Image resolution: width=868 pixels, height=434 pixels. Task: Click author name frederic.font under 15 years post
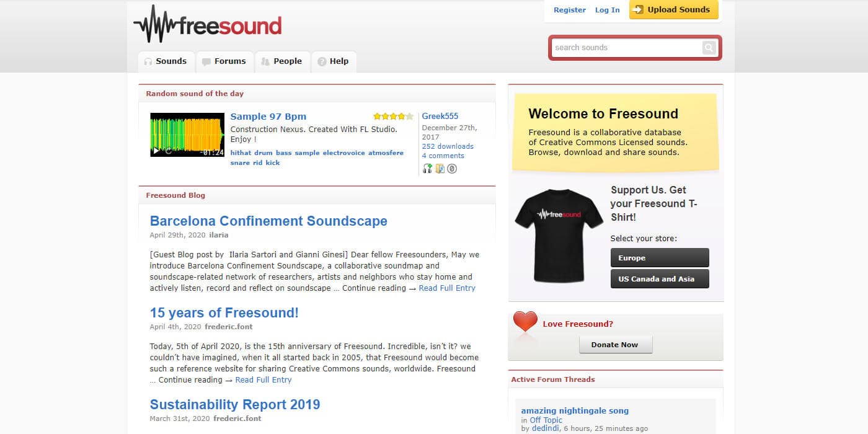click(x=229, y=327)
